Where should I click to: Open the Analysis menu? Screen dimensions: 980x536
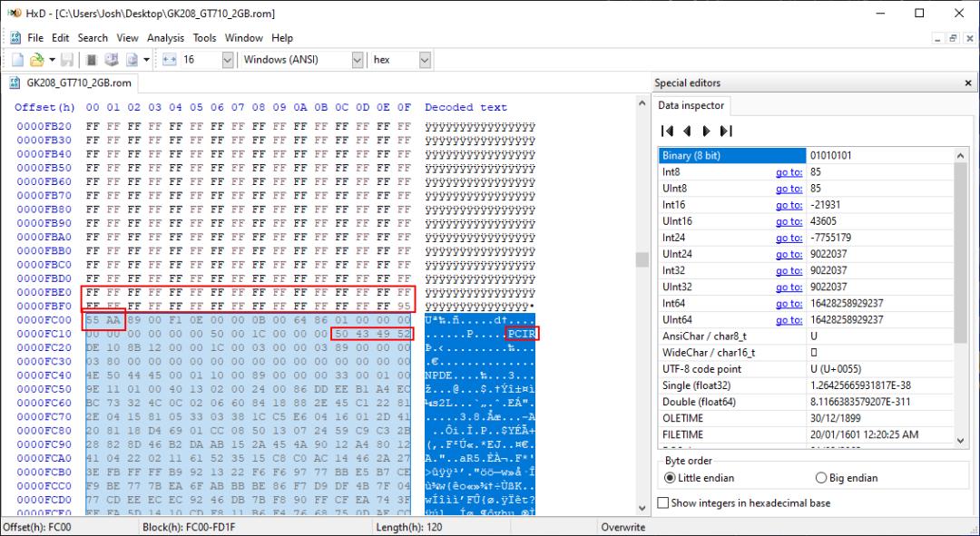165,38
